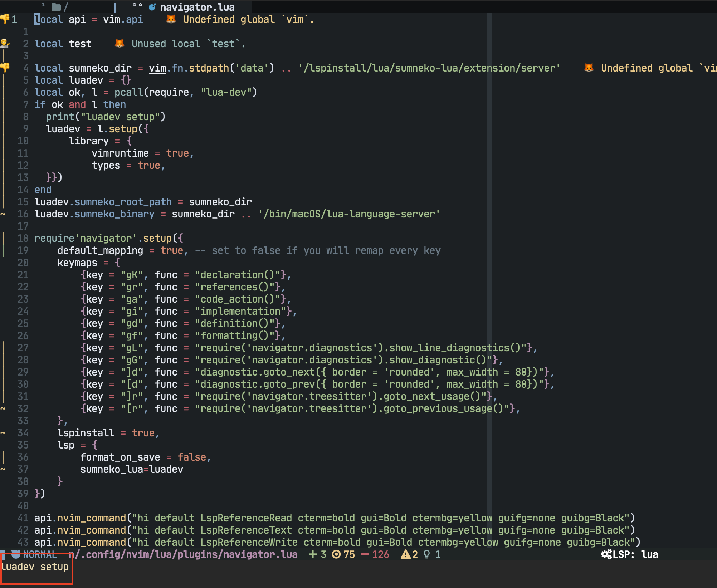Click print("luadev setup") on line 8
This screenshot has height=588, width=717.
coord(106,117)
